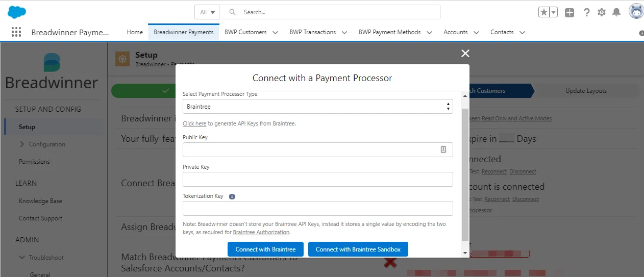This screenshot has width=644, height=277.
Task: Open the Braintree Authorization link
Action: 261,232
